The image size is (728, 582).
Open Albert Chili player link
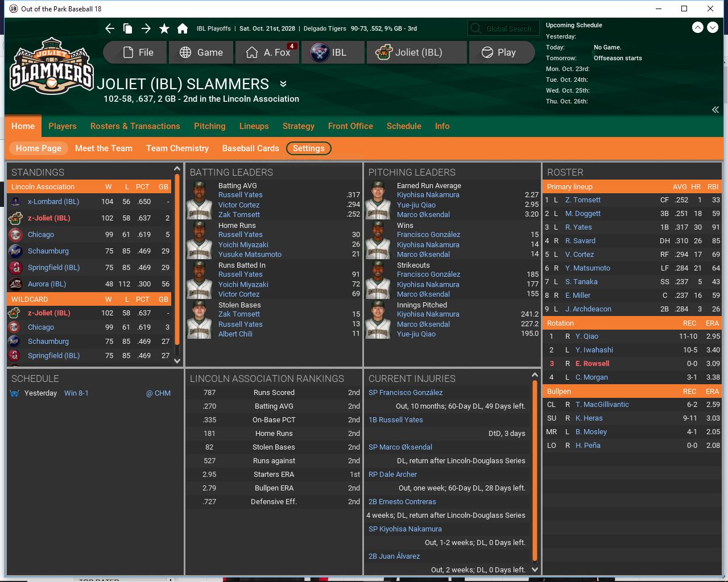point(235,334)
